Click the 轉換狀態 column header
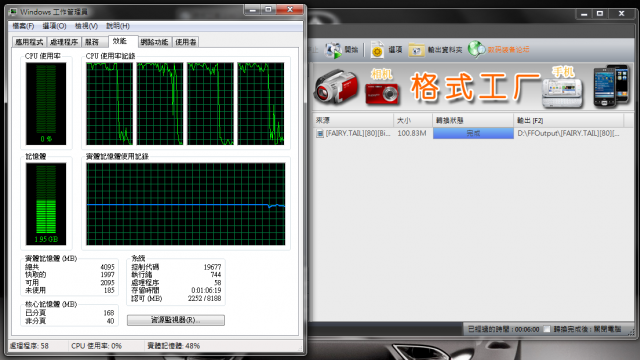640x360 pixels. tap(473, 120)
